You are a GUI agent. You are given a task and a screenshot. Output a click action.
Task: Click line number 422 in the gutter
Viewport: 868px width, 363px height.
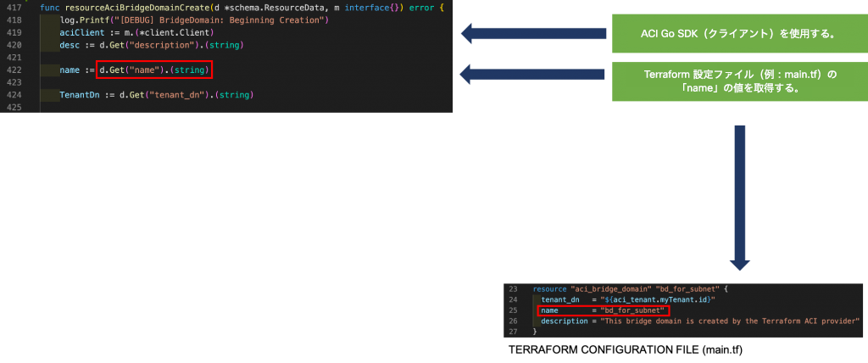(x=13, y=70)
